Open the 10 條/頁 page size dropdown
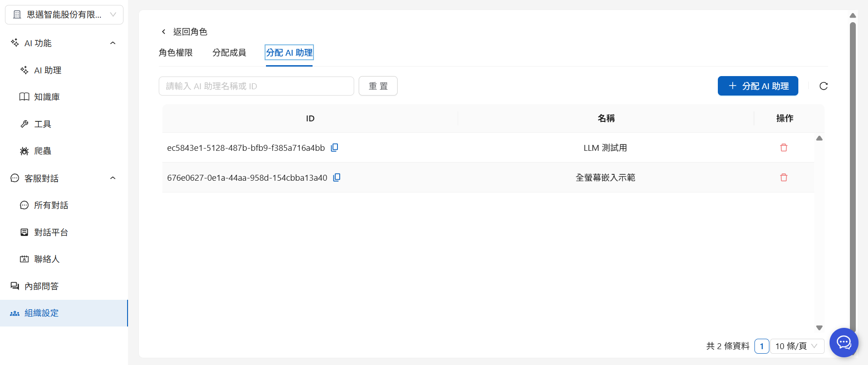868x365 pixels. point(797,346)
